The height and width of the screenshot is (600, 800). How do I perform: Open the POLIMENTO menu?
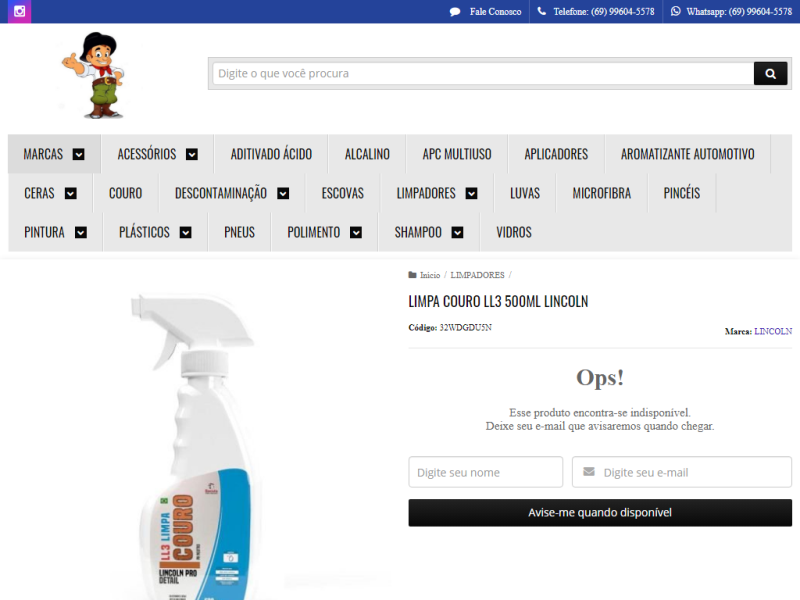click(x=313, y=233)
